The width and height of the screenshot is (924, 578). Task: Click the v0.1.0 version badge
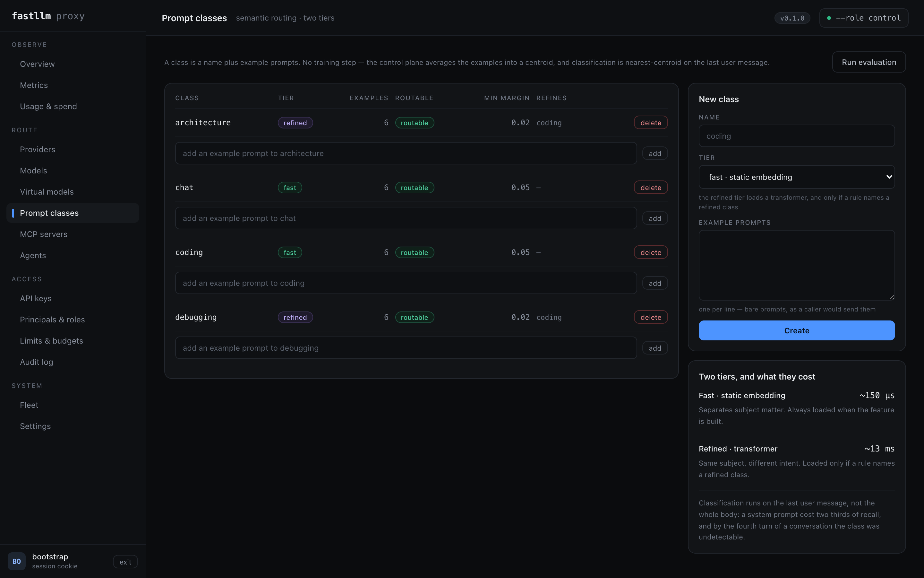(792, 18)
